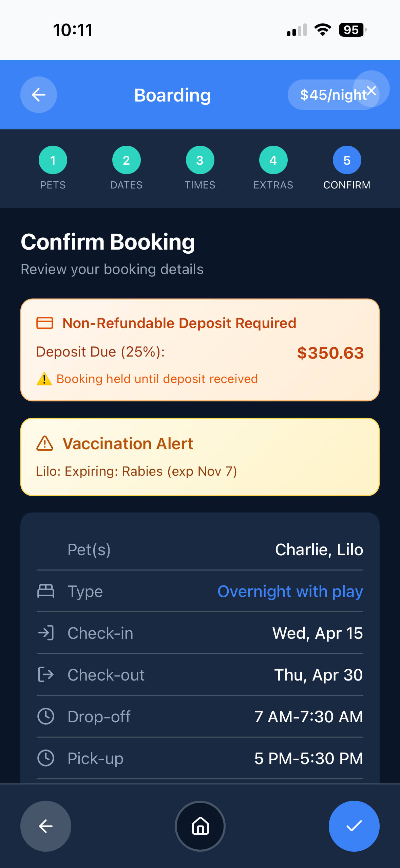Close the booking with the X icon
Viewport: 400px width, 868px height.
click(372, 90)
